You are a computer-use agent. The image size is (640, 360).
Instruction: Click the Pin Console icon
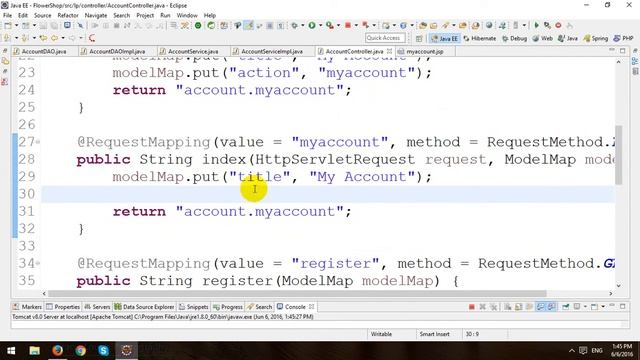(565, 307)
